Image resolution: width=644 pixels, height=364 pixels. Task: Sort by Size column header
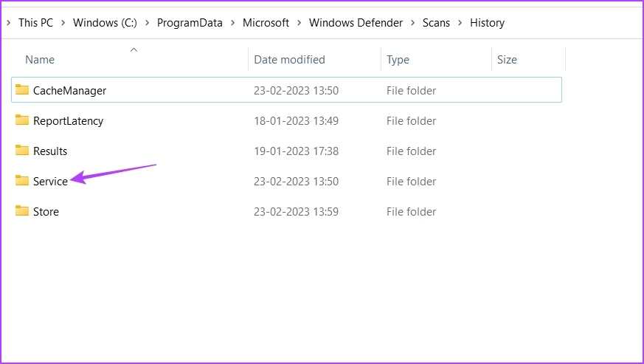coord(507,60)
